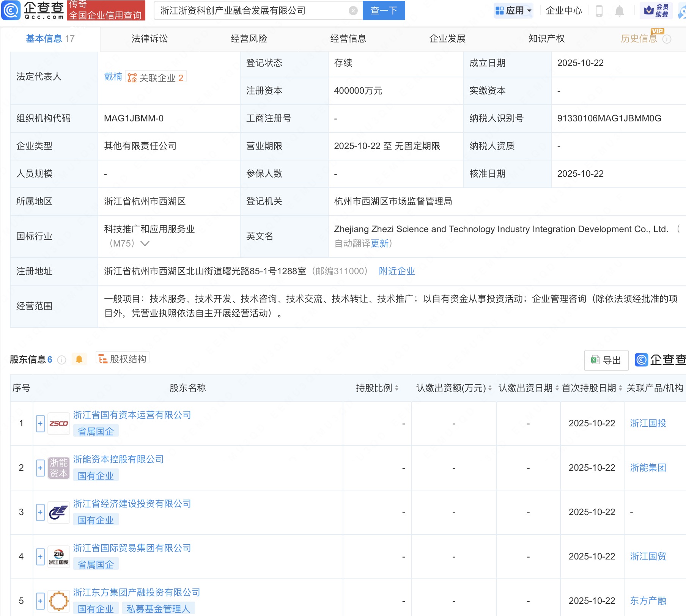Click the info icon next to 历史信息
The image size is (686, 616).
(x=667, y=39)
